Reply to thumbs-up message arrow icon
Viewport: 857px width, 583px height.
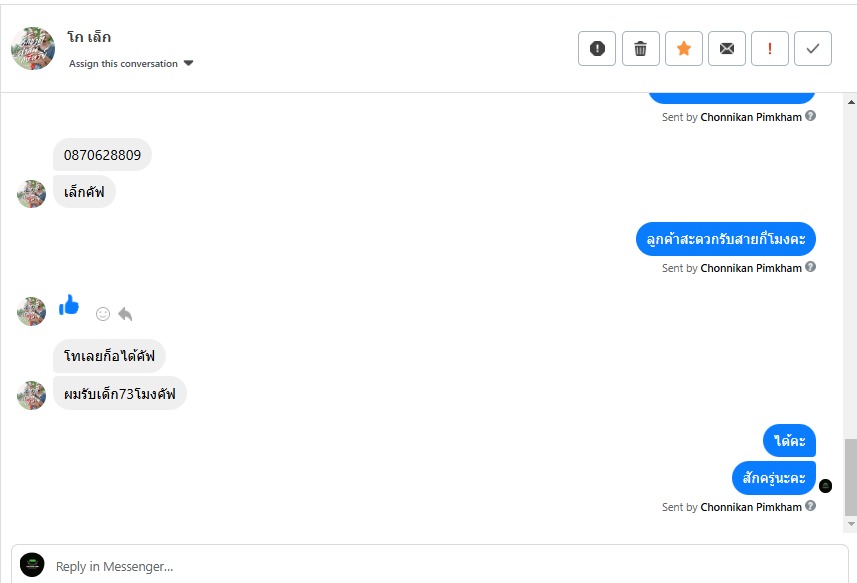coord(125,314)
